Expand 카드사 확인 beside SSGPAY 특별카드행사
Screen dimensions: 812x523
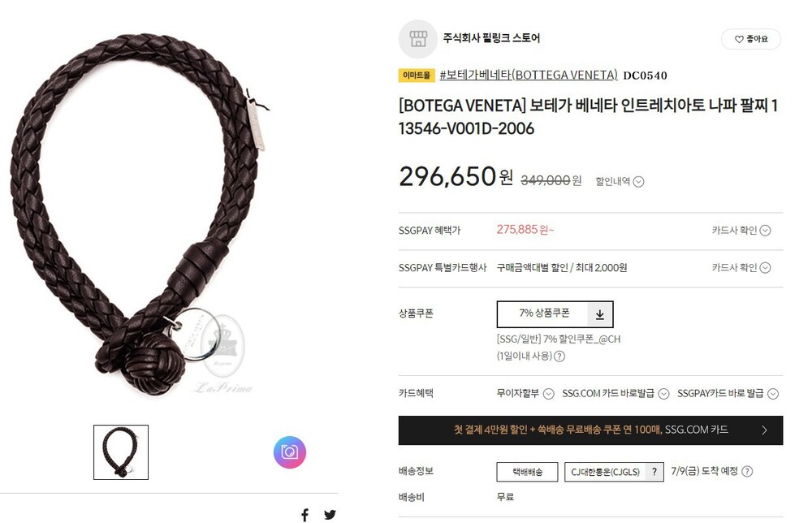pos(741,268)
